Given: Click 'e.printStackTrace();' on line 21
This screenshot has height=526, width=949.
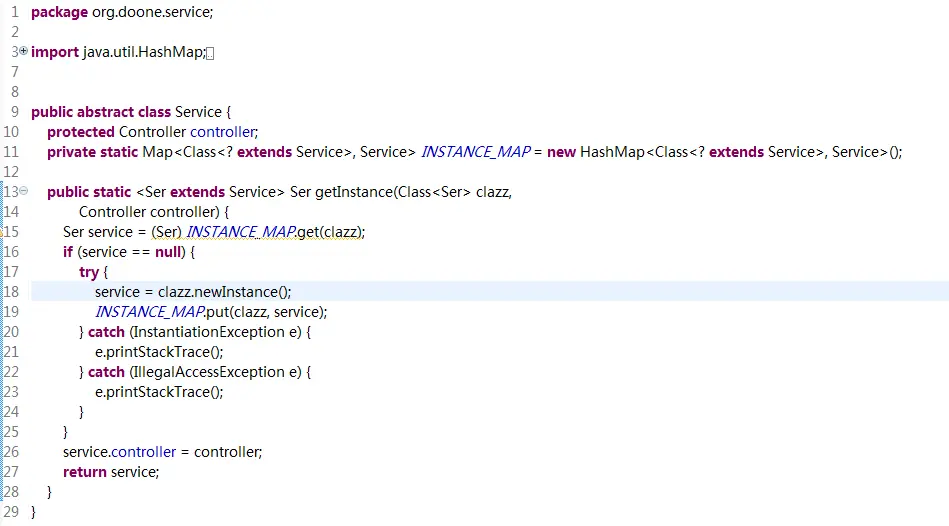Looking at the screenshot, I should (x=159, y=352).
